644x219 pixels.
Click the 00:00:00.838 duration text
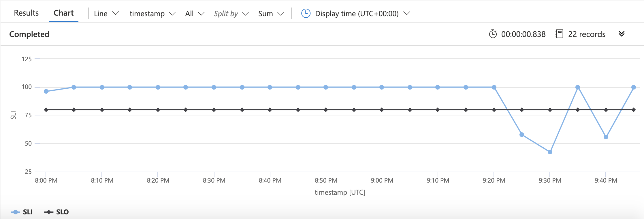click(523, 34)
